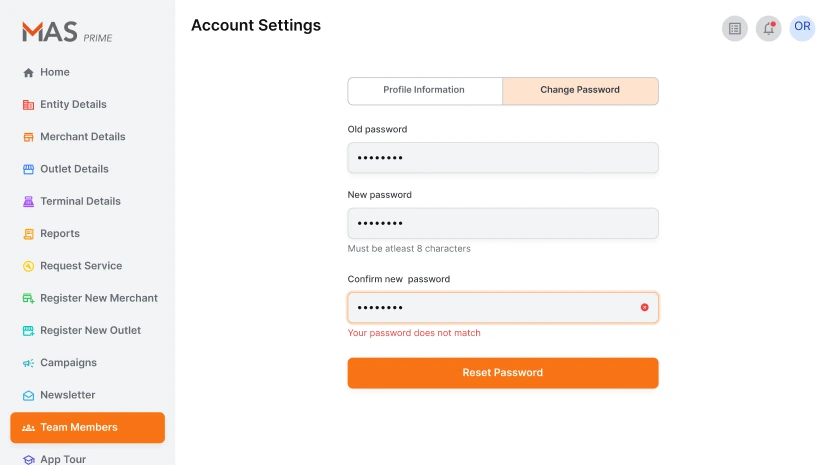Click the Home icon in sidebar
Screen dimensions: 831x465
28,73
